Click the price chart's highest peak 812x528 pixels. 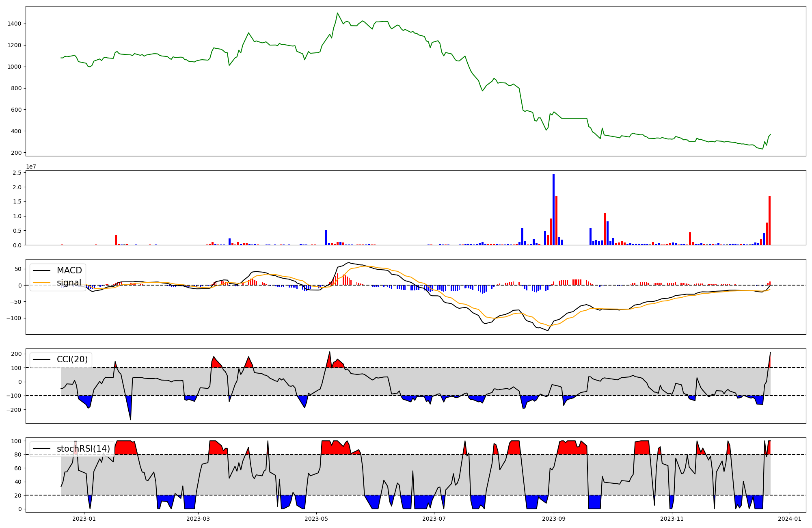point(337,13)
